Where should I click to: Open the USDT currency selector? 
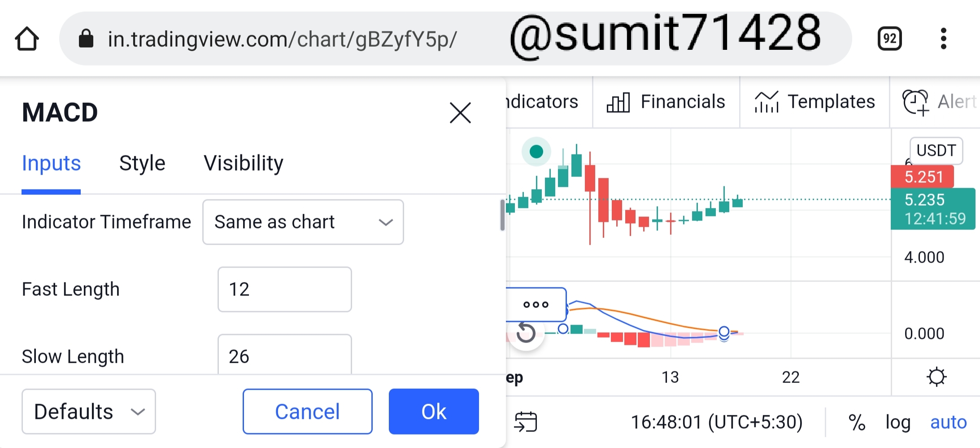tap(936, 150)
